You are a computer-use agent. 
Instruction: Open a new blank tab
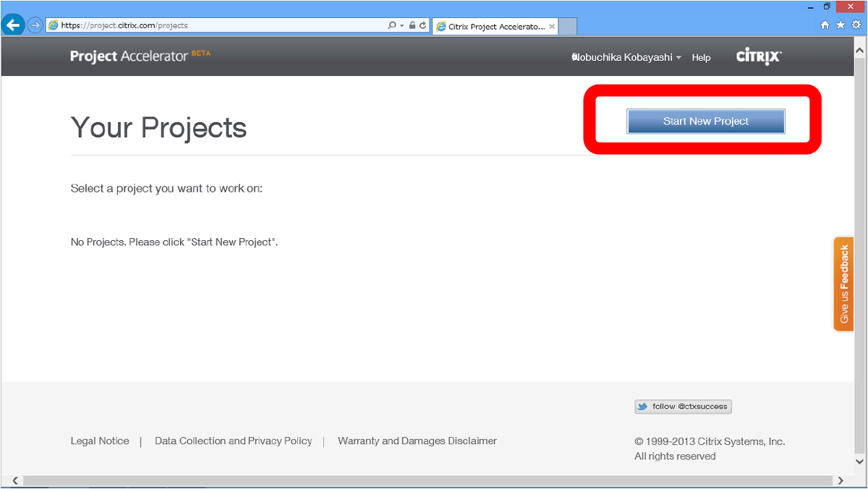pyautogui.click(x=568, y=27)
